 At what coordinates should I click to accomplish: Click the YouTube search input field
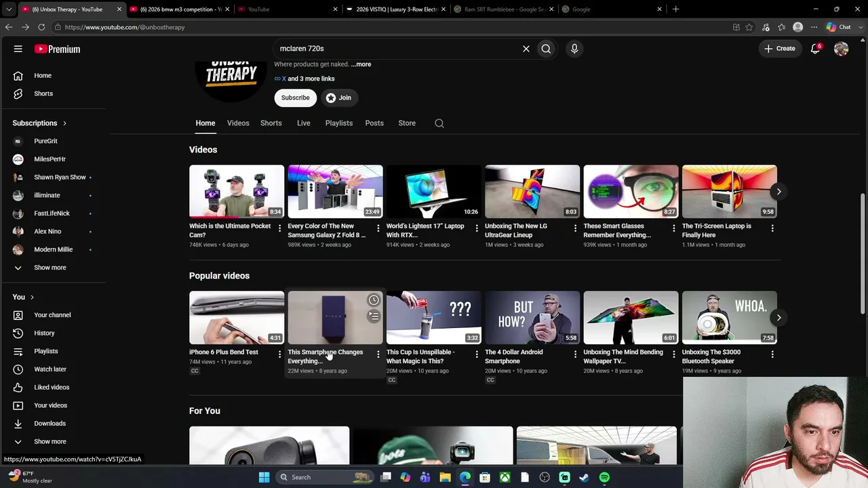click(397, 49)
